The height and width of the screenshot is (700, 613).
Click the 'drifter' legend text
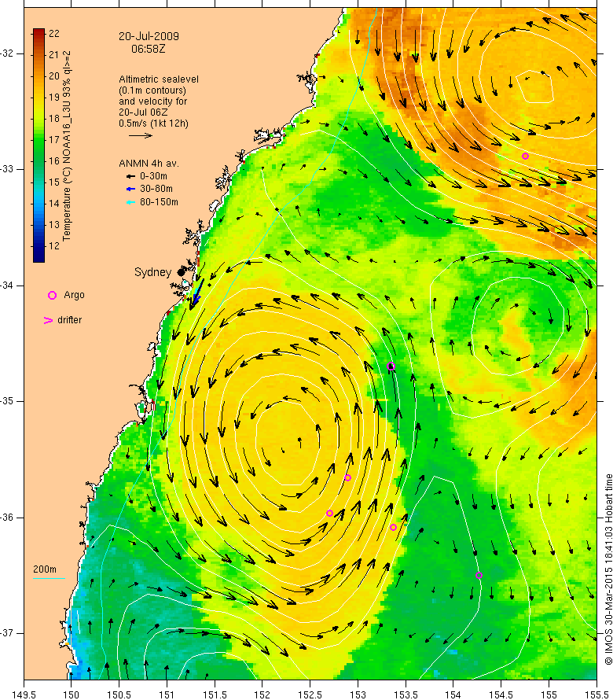coord(70,320)
